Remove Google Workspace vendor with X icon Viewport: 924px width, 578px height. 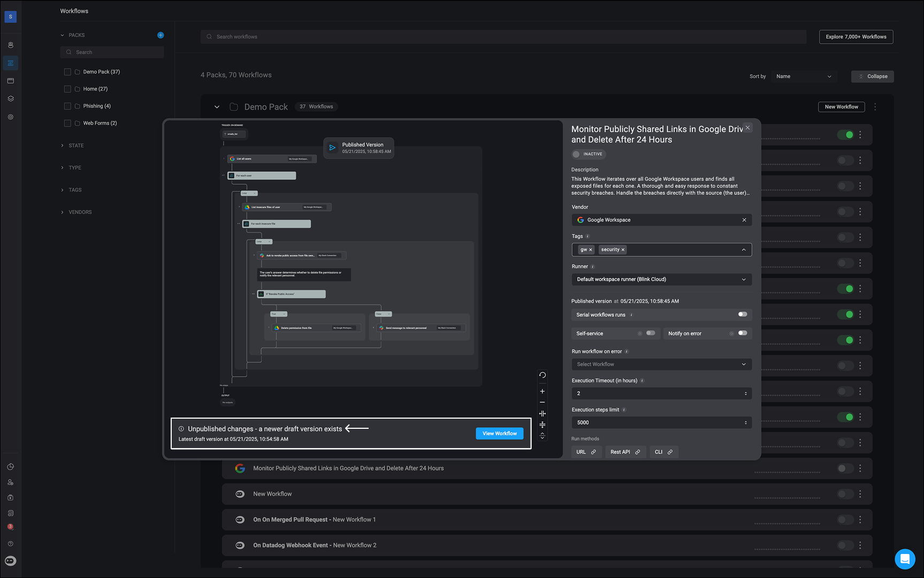tap(744, 220)
